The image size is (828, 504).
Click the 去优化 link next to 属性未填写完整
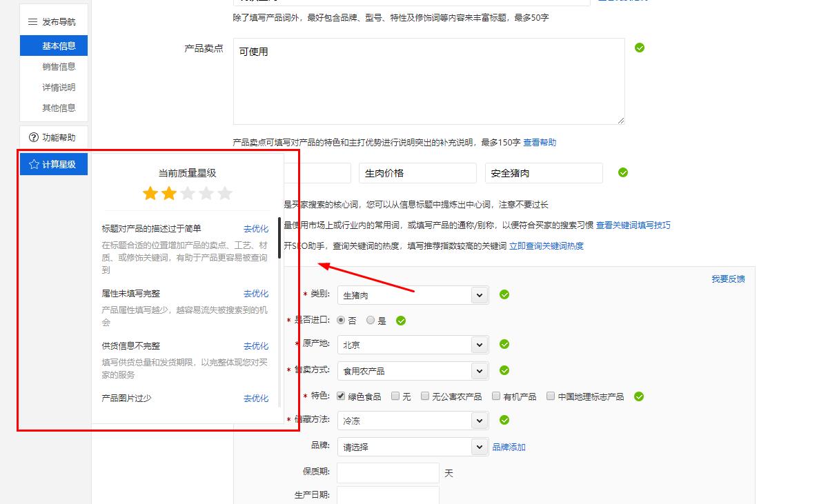tap(255, 293)
